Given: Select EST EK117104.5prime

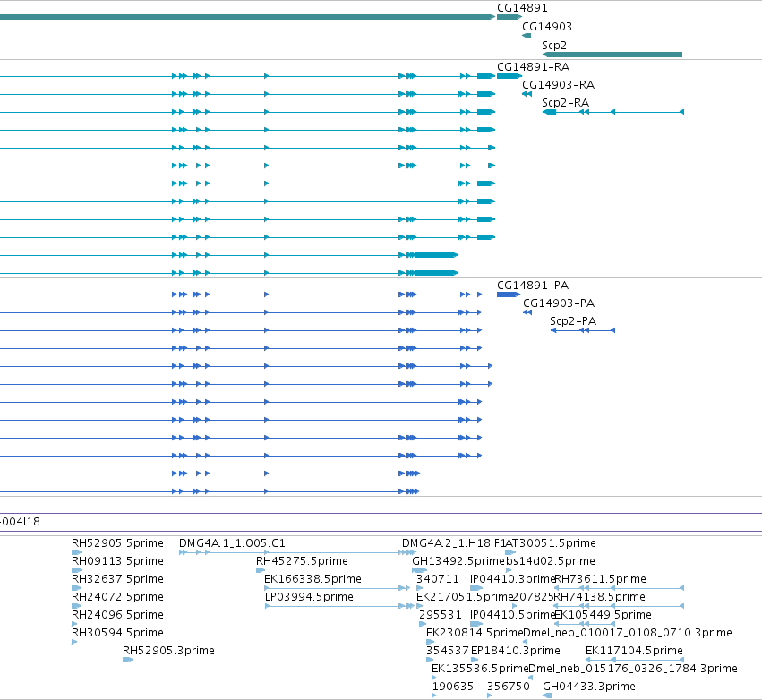Looking at the screenshot, I should click(x=634, y=651).
